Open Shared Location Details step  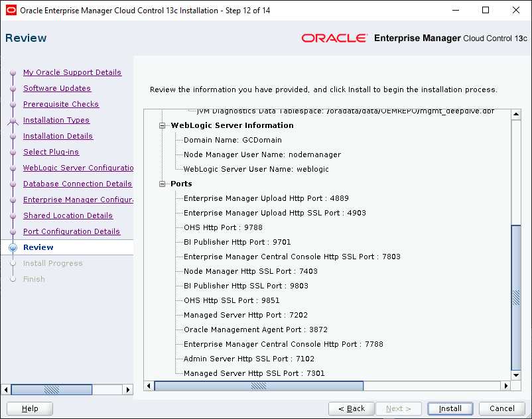click(68, 215)
